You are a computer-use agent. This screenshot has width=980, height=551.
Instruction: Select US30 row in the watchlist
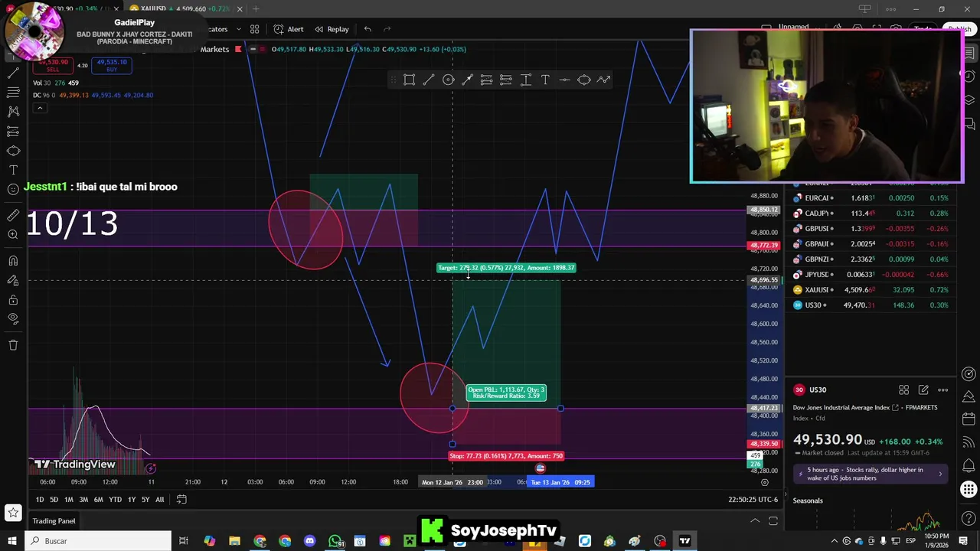(871, 305)
